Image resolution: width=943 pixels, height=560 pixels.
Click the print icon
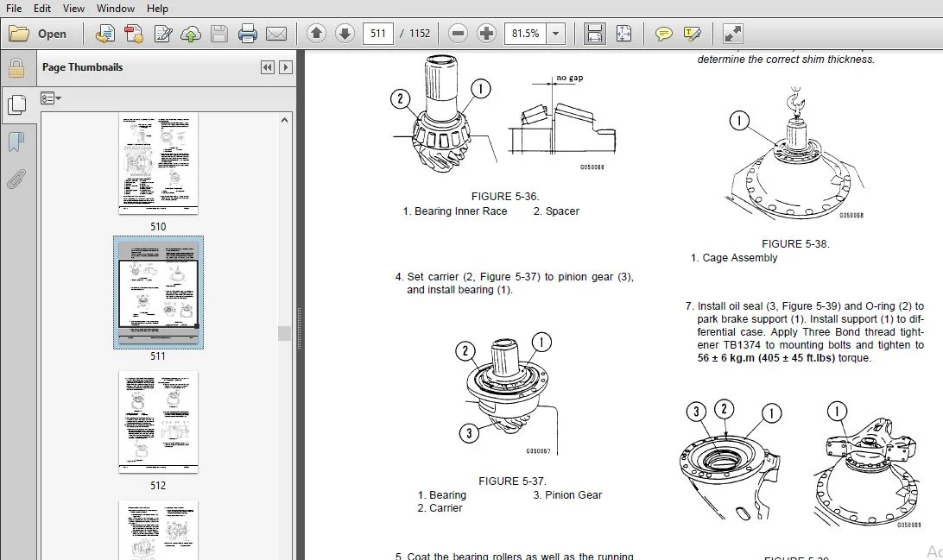247,34
